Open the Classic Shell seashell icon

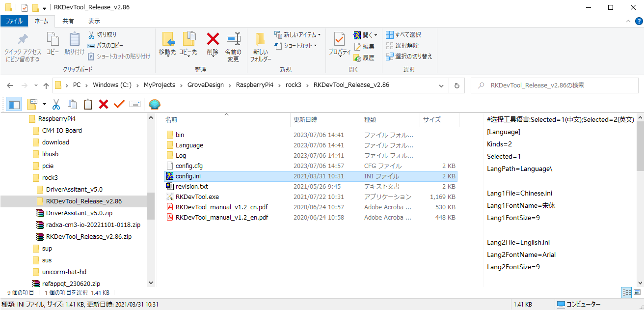155,104
